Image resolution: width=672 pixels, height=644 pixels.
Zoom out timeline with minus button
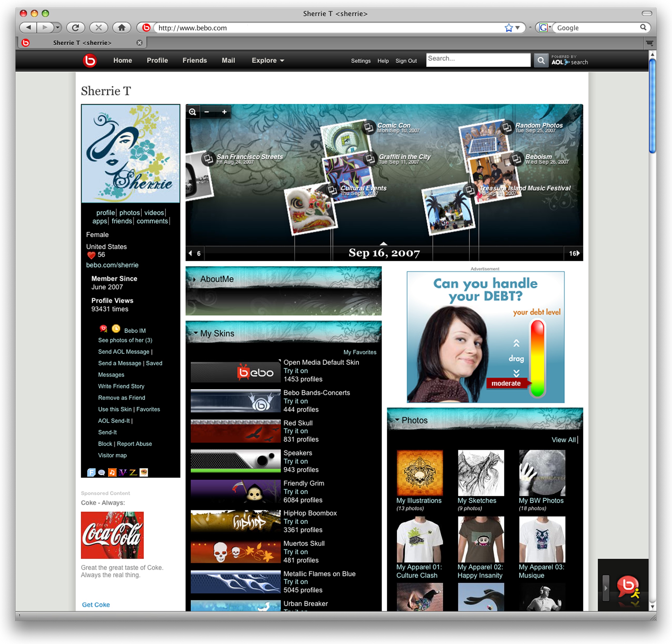pyautogui.click(x=207, y=112)
